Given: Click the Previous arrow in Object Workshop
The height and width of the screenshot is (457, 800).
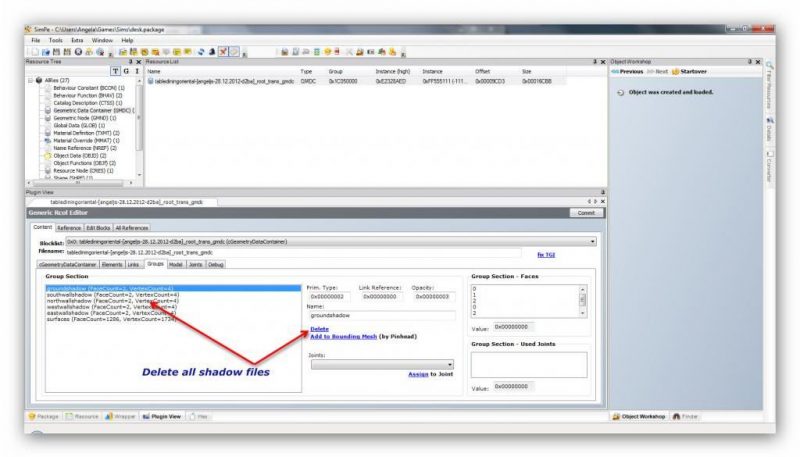Looking at the screenshot, I should [x=615, y=72].
